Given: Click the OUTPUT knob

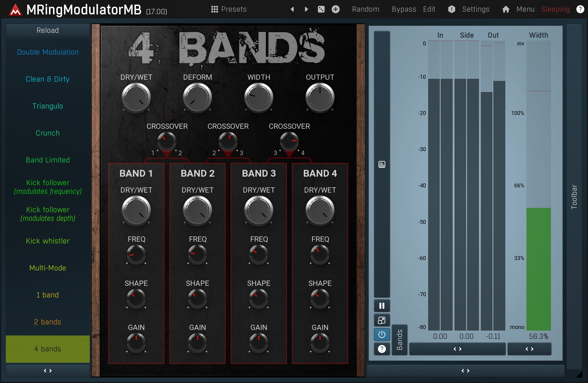Looking at the screenshot, I should tap(320, 98).
